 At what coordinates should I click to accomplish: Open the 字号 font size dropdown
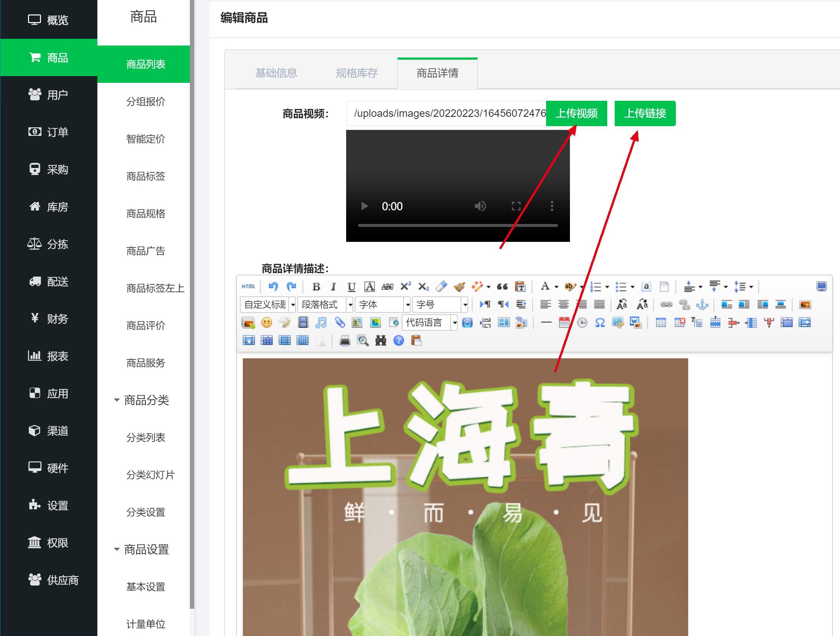tap(440, 305)
